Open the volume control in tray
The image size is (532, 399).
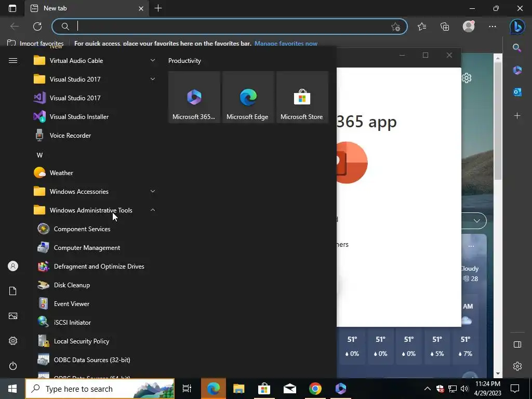pos(464,389)
